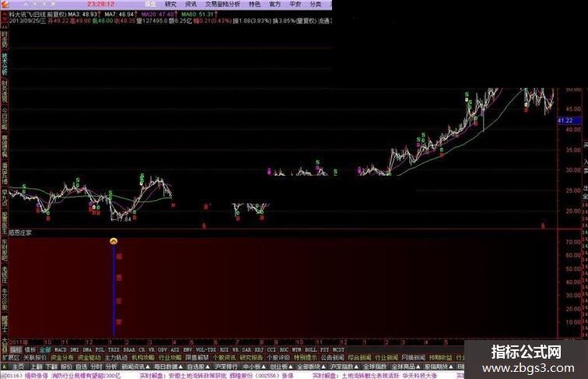Image resolution: width=588 pixels, height=379 pixels.
Task: Open the 行业新闻 panel
Action: click(x=386, y=358)
